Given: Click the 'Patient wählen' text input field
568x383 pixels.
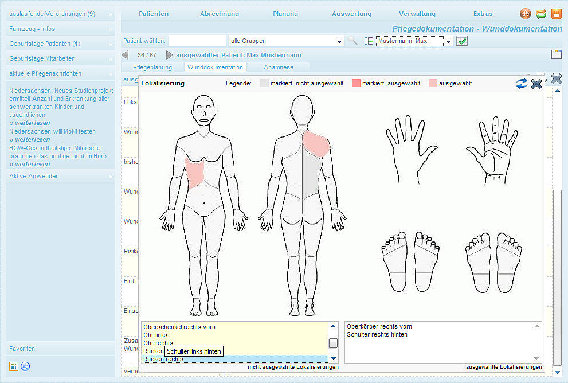Looking at the screenshot, I should (x=197, y=41).
